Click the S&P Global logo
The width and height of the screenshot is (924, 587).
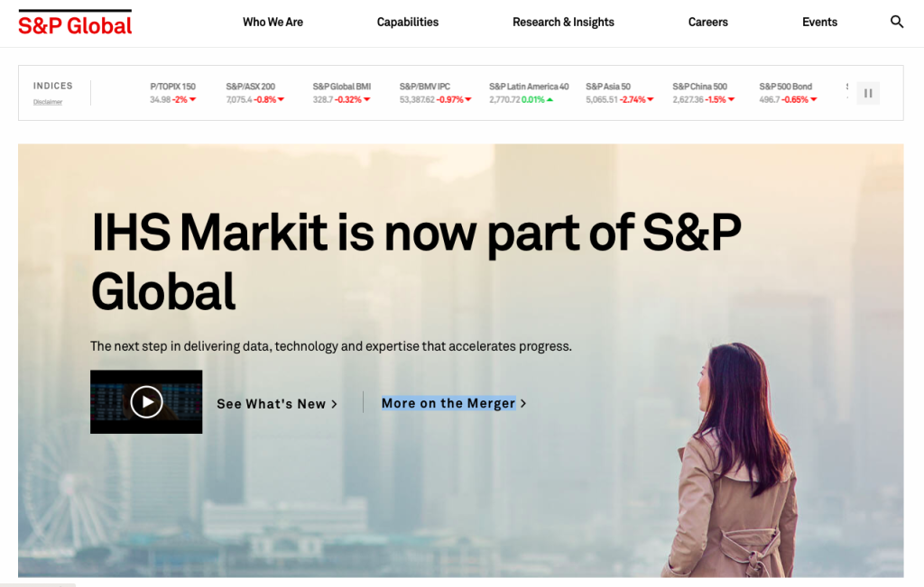point(75,23)
